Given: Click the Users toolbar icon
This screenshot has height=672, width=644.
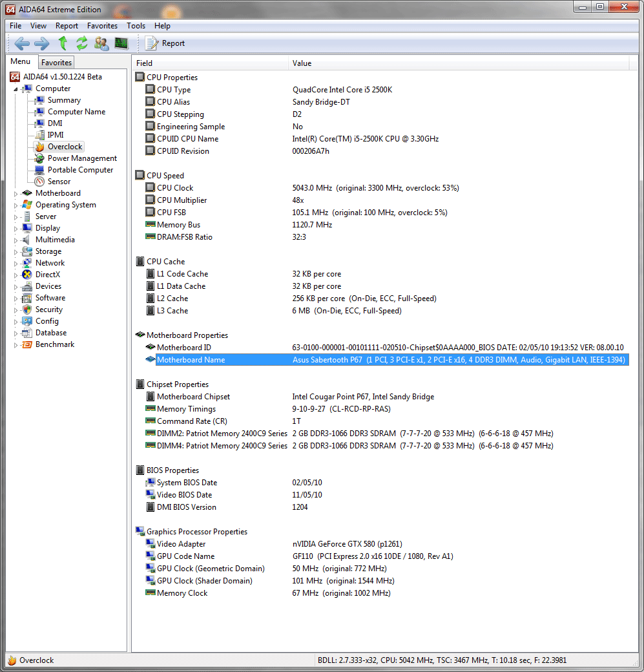Looking at the screenshot, I should [x=101, y=43].
